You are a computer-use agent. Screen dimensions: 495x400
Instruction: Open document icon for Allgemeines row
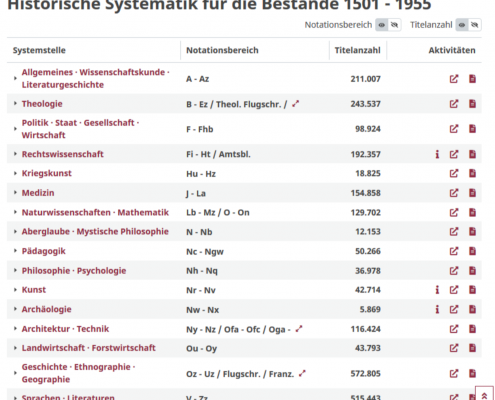[472, 79]
